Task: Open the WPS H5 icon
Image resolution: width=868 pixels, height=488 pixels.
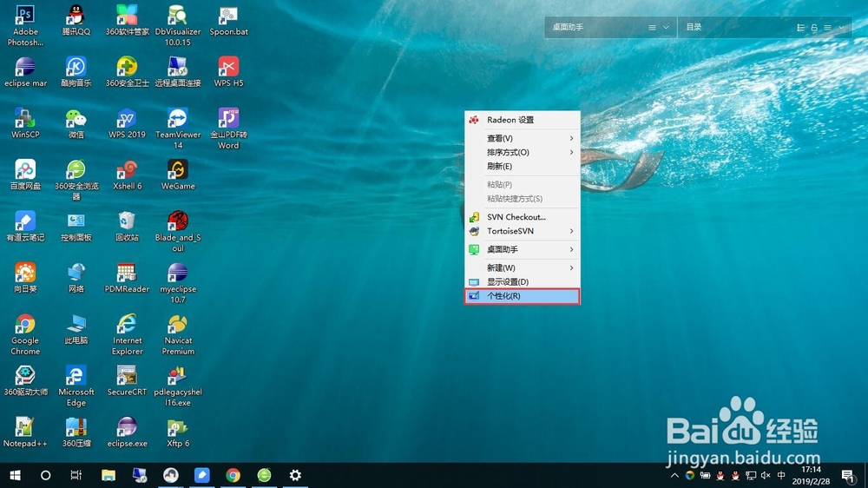Action: pos(228,72)
